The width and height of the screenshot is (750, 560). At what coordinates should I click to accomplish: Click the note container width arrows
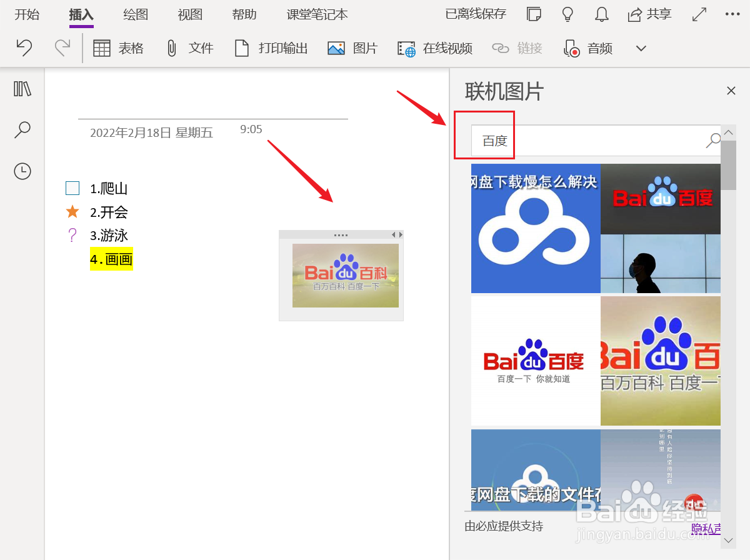[397, 235]
